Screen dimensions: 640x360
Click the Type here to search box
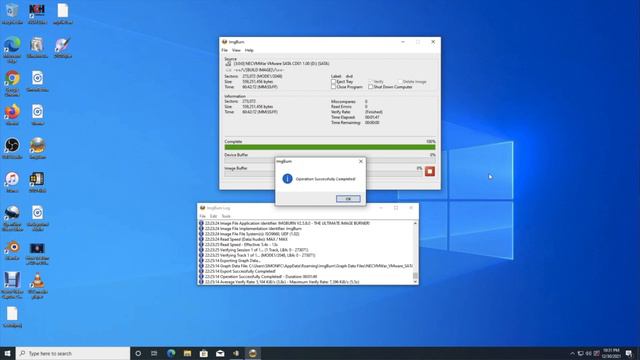pyautogui.click(x=73, y=353)
